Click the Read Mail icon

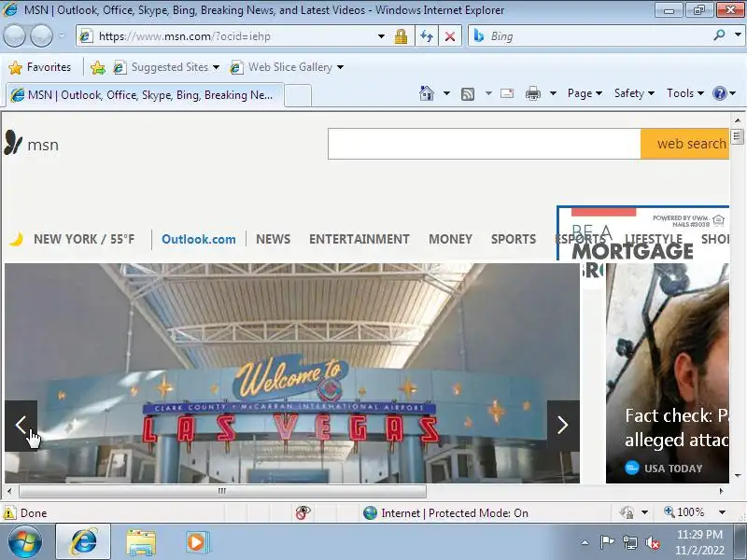click(x=507, y=93)
